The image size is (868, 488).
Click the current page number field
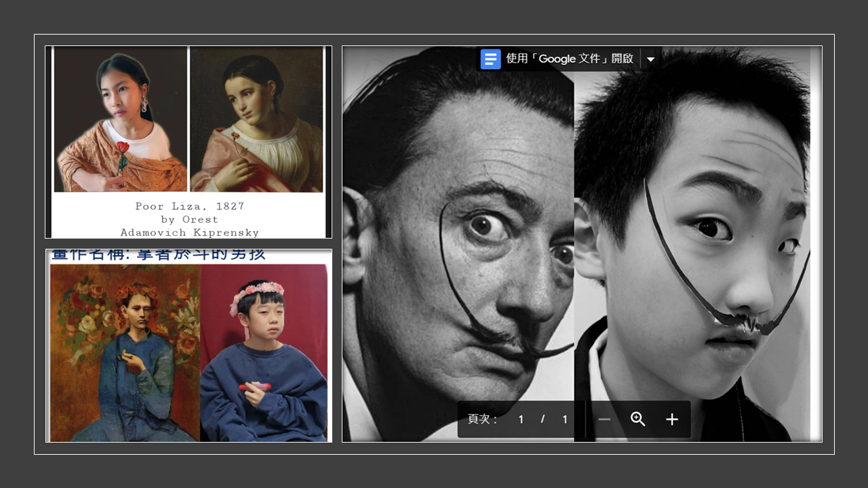click(x=521, y=420)
